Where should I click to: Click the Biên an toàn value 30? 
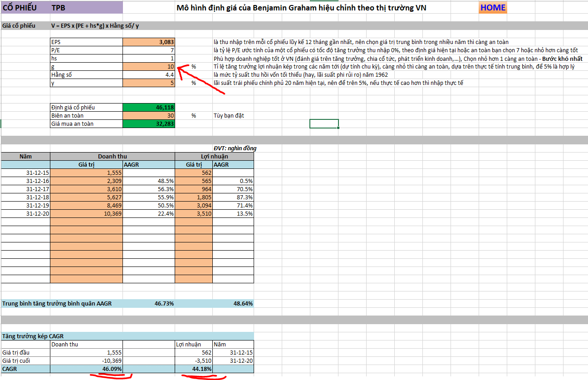point(149,115)
